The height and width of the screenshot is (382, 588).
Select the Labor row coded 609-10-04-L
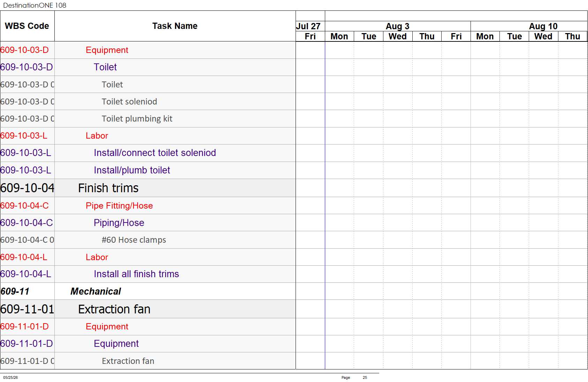148,257
